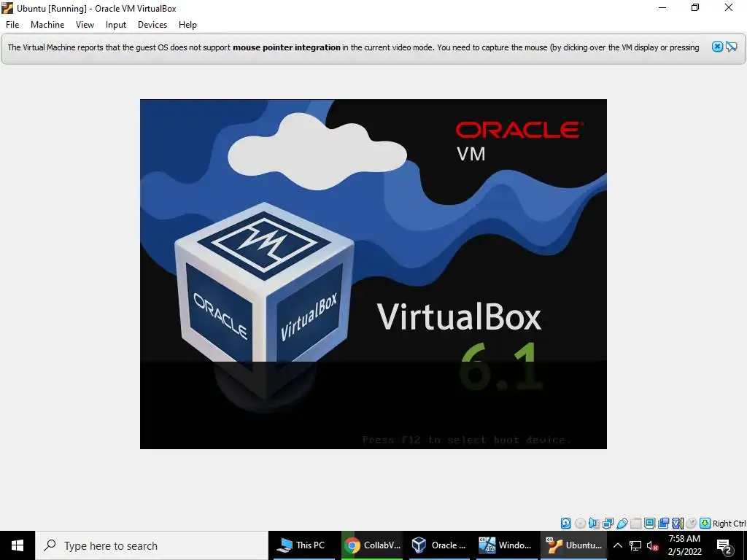This screenshot has width=747, height=560.
Task: Click the CPU virtualization status icon
Action: click(x=678, y=524)
